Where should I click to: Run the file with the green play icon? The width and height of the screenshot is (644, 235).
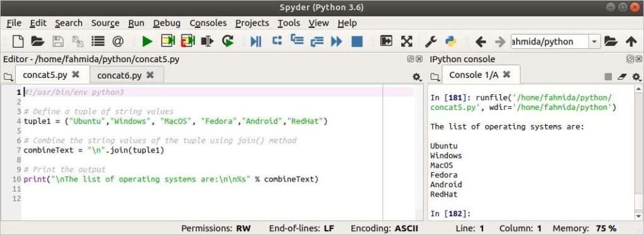click(x=147, y=41)
